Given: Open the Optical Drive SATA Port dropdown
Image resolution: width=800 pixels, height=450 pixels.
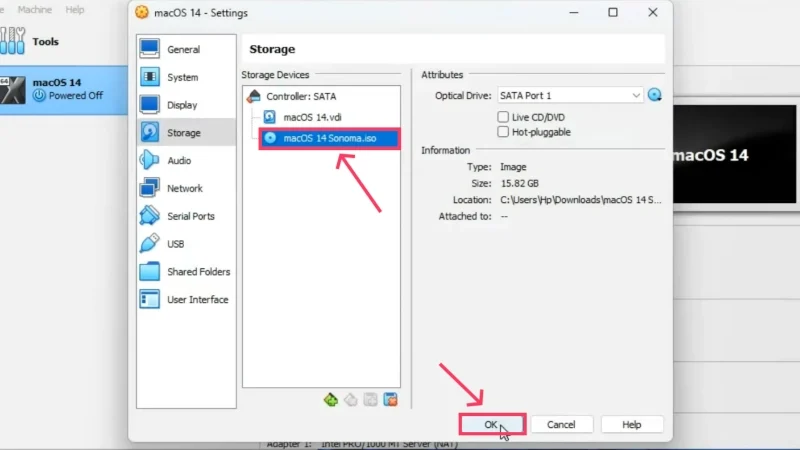Looking at the screenshot, I should [x=570, y=95].
